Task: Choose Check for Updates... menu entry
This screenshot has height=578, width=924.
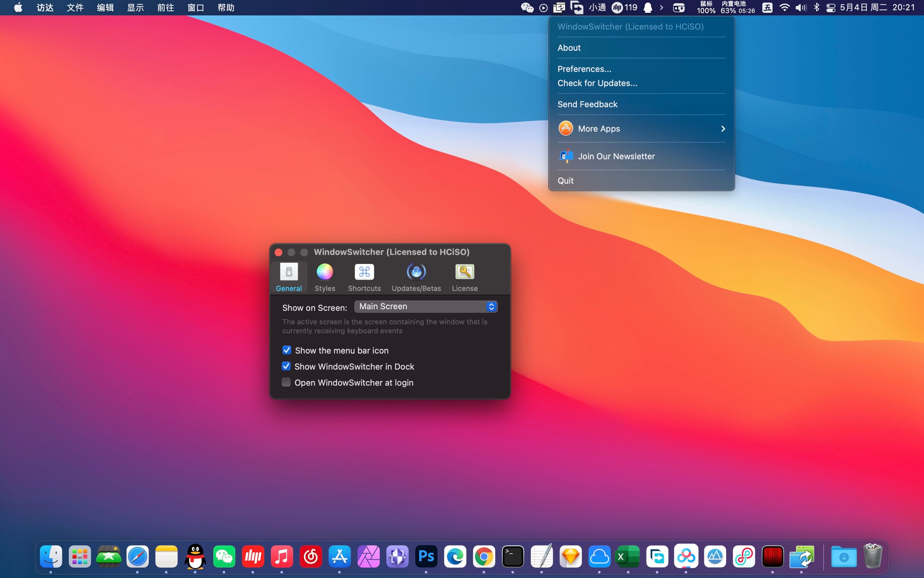Action: coord(641,83)
